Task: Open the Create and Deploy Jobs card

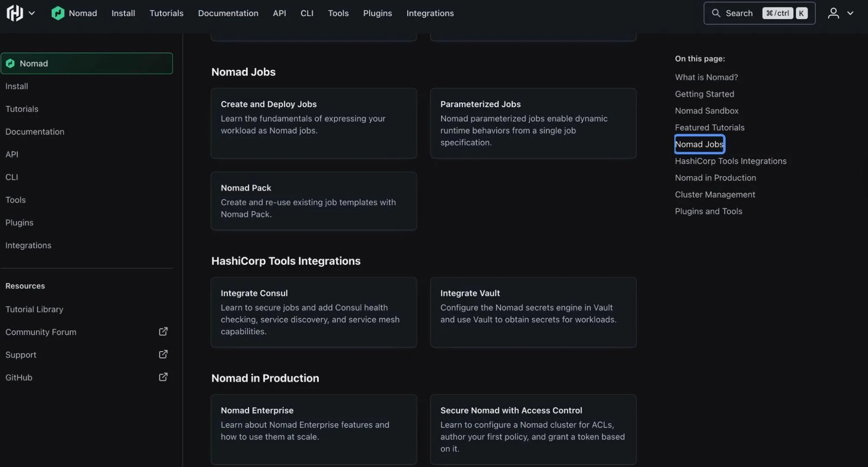Action: [314, 123]
